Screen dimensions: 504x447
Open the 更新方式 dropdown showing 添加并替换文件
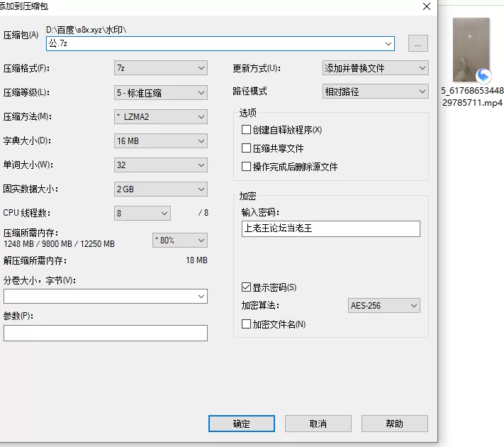pyautogui.click(x=376, y=68)
